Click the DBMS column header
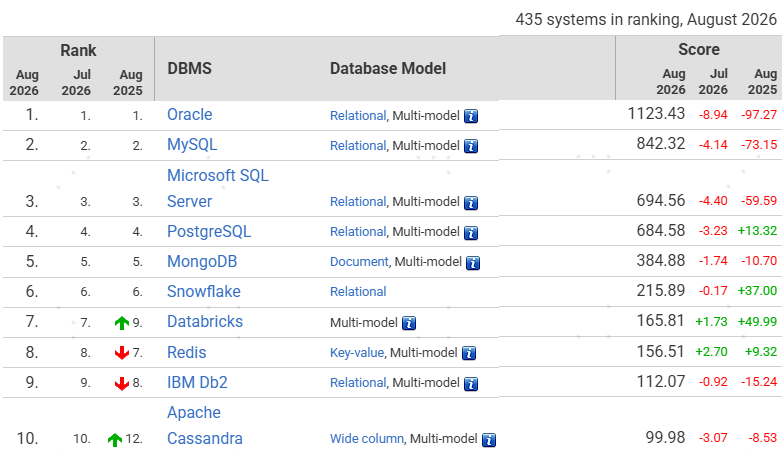Viewport: 784px width, 460px height. pyautogui.click(x=190, y=68)
